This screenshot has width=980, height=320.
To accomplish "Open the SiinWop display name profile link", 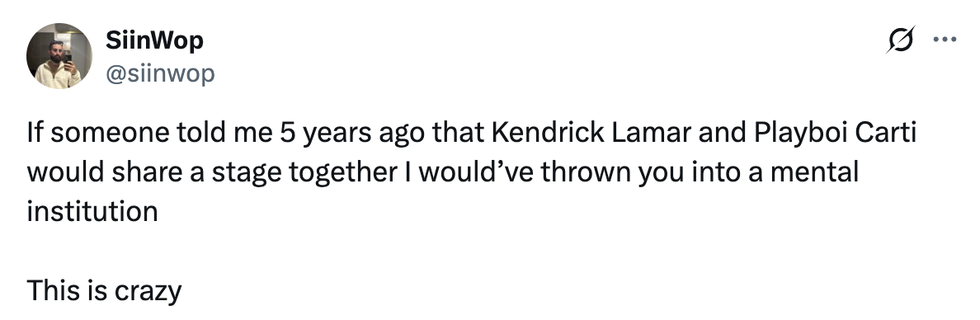I will pos(154,40).
